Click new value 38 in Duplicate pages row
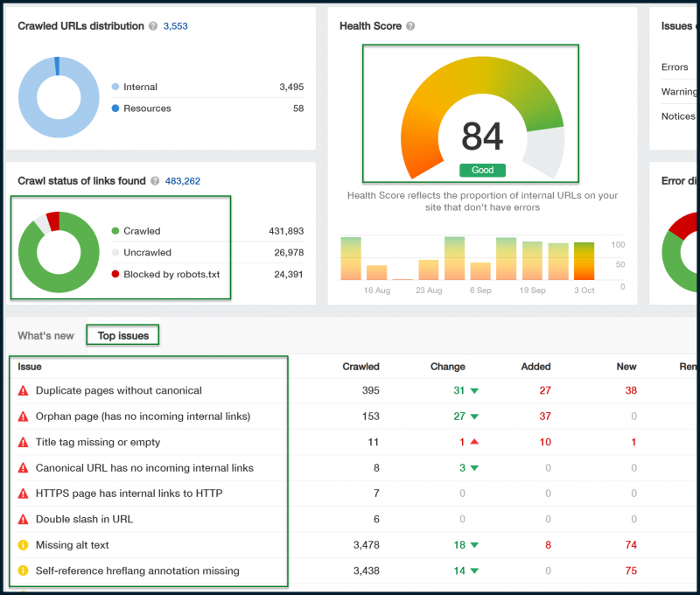 (x=631, y=390)
